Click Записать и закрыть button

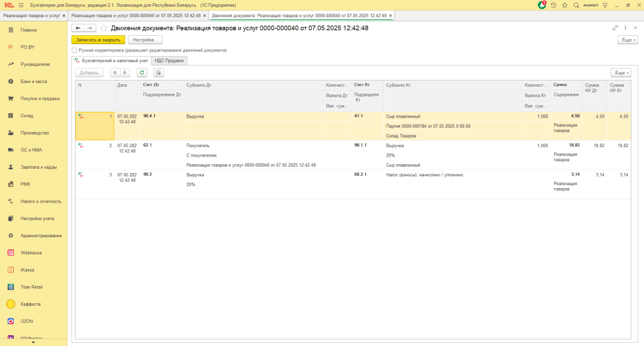click(98, 40)
